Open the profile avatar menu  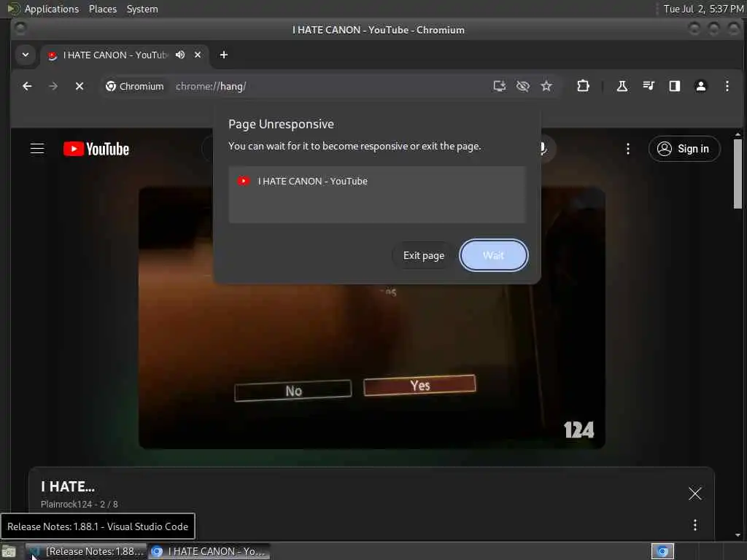click(x=701, y=86)
